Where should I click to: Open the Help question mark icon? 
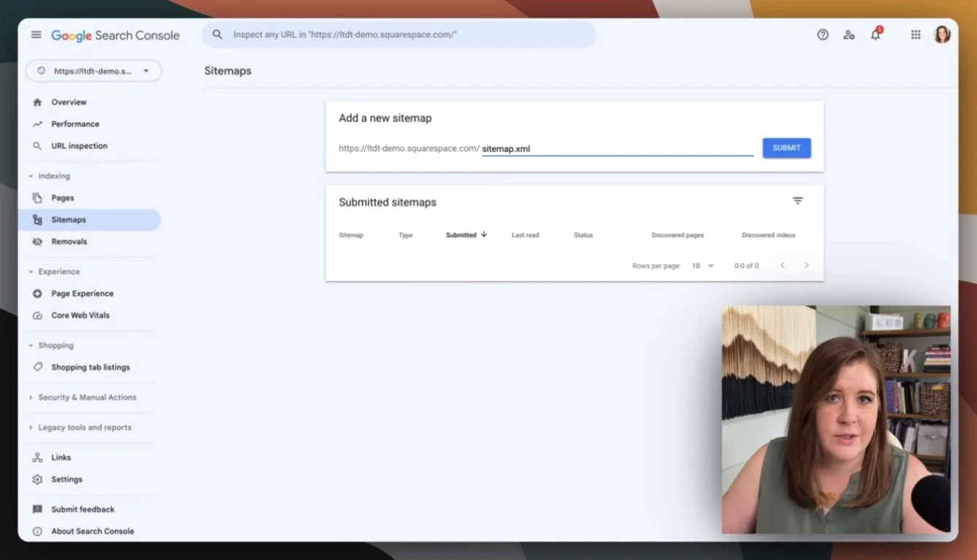[x=823, y=34]
